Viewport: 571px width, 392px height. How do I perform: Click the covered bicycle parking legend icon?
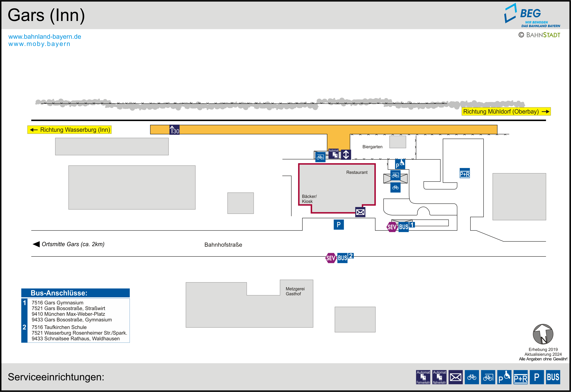(x=488, y=377)
